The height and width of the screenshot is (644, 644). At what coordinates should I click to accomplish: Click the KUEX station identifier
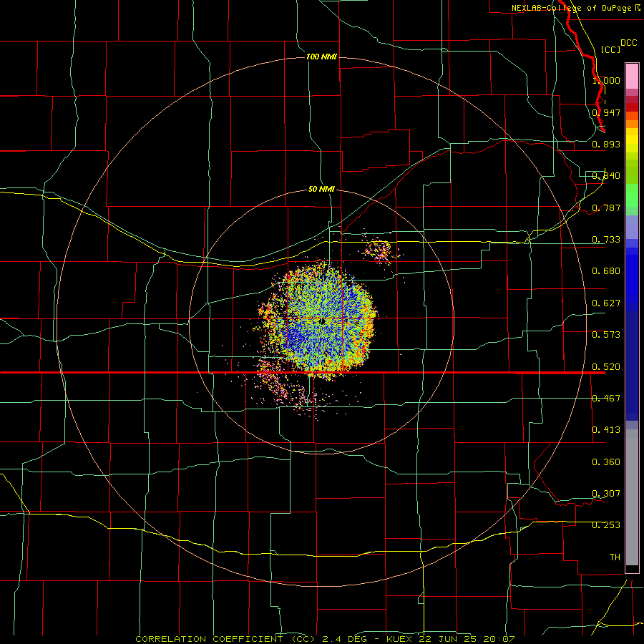(401, 639)
